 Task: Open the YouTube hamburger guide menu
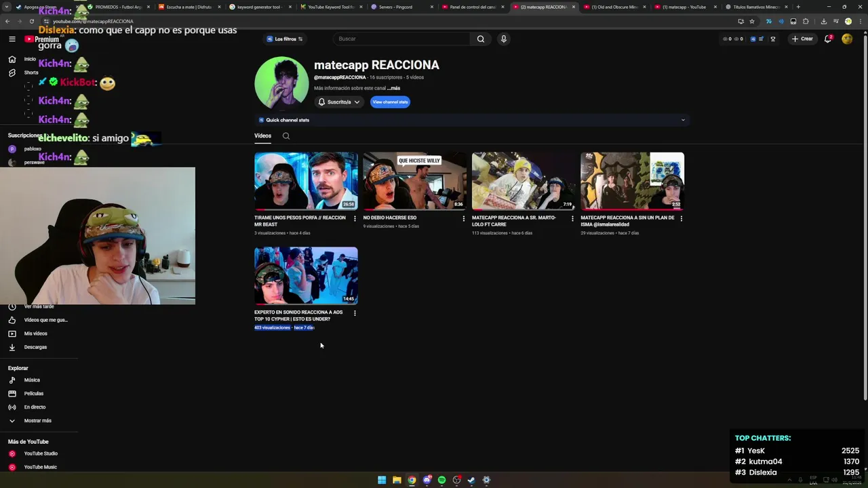pos(12,39)
